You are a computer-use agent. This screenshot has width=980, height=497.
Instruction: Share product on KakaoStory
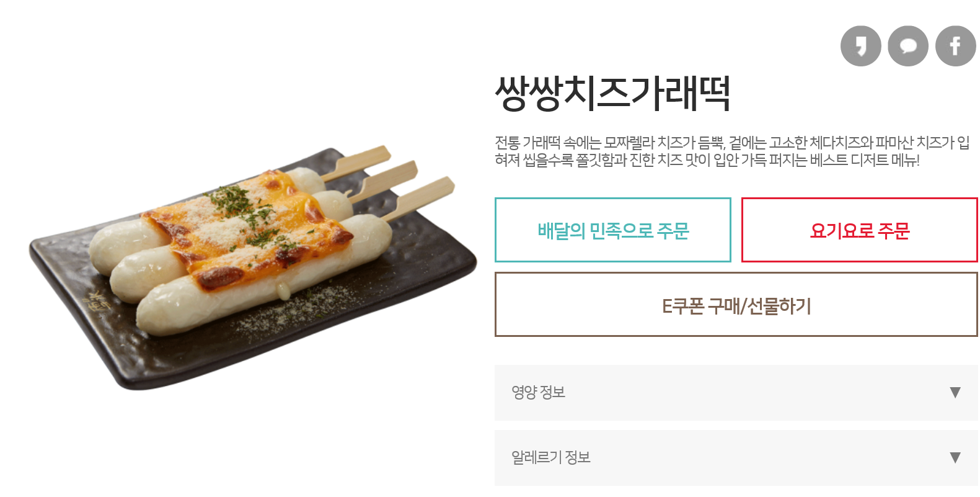pyautogui.click(x=860, y=45)
